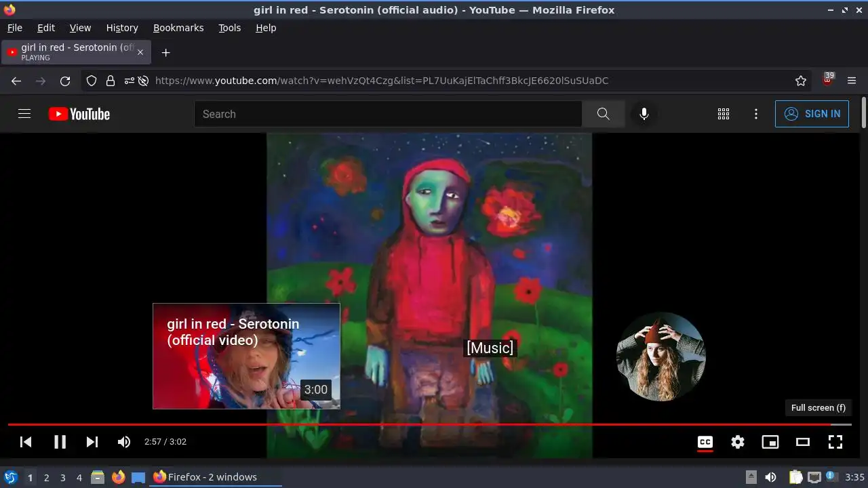Click the page vertical scrollbar
This screenshot has height=488, width=868.
click(863, 113)
